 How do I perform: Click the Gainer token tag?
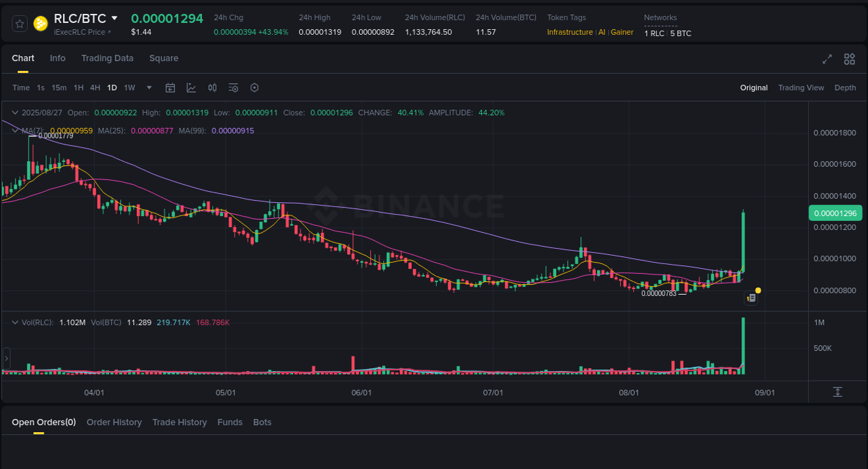pyautogui.click(x=621, y=32)
